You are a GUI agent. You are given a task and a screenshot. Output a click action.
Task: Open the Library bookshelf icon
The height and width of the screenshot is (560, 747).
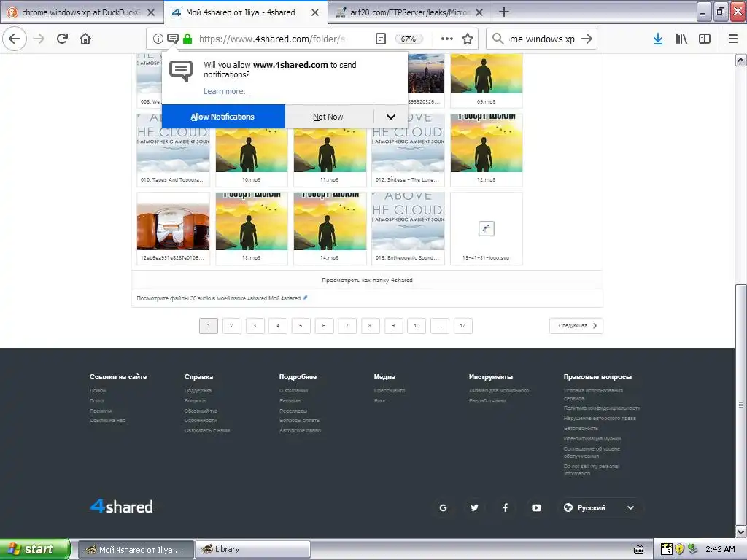681,39
